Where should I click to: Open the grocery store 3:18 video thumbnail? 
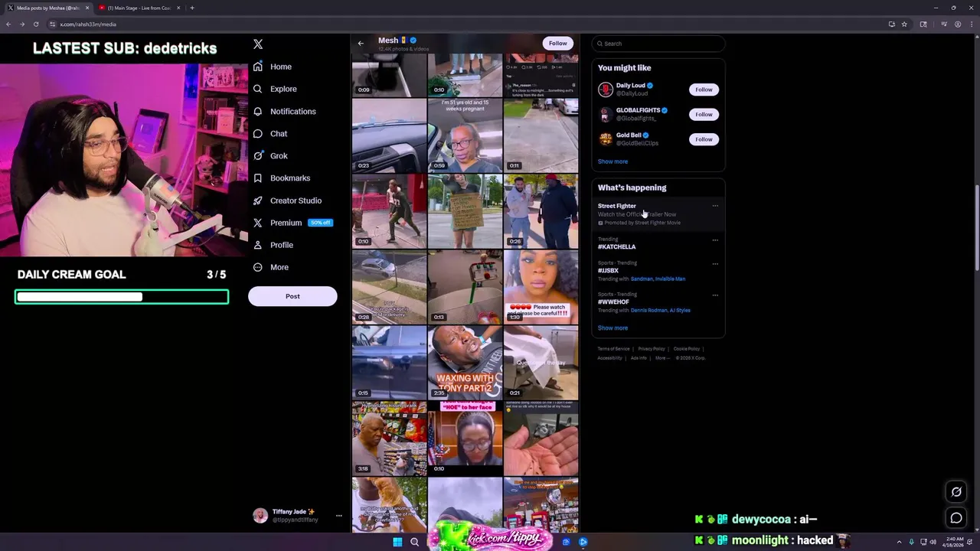389,438
